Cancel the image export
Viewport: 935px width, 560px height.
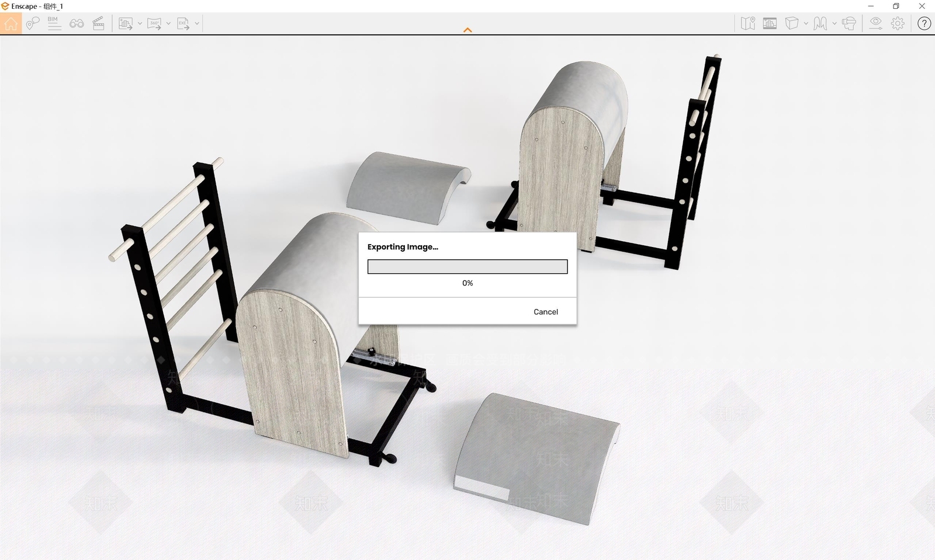[546, 312]
